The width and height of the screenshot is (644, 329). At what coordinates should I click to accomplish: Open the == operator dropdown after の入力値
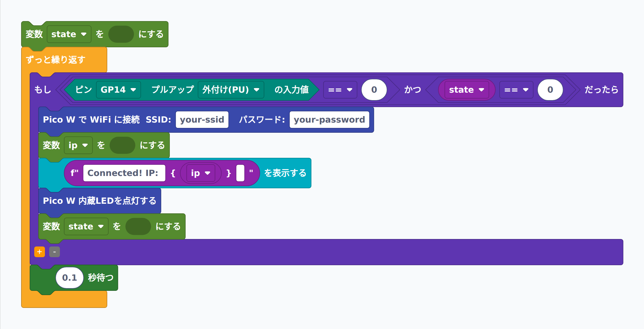pyautogui.click(x=340, y=90)
